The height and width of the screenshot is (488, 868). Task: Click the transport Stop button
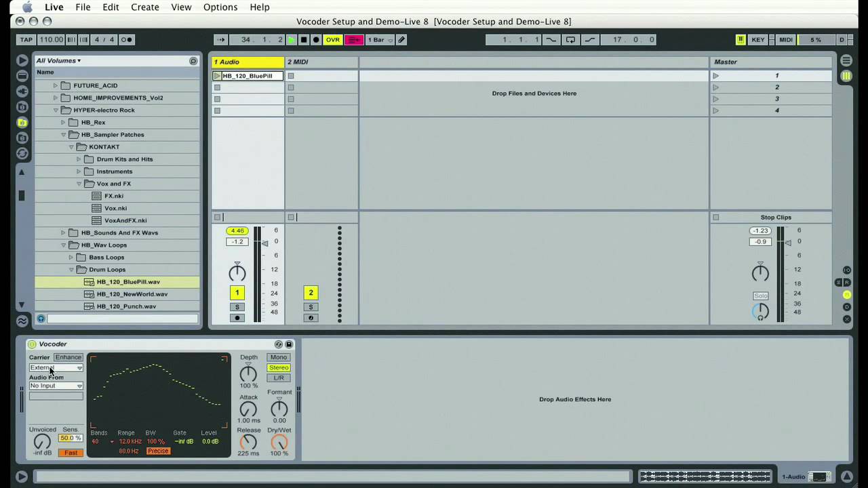[304, 40]
